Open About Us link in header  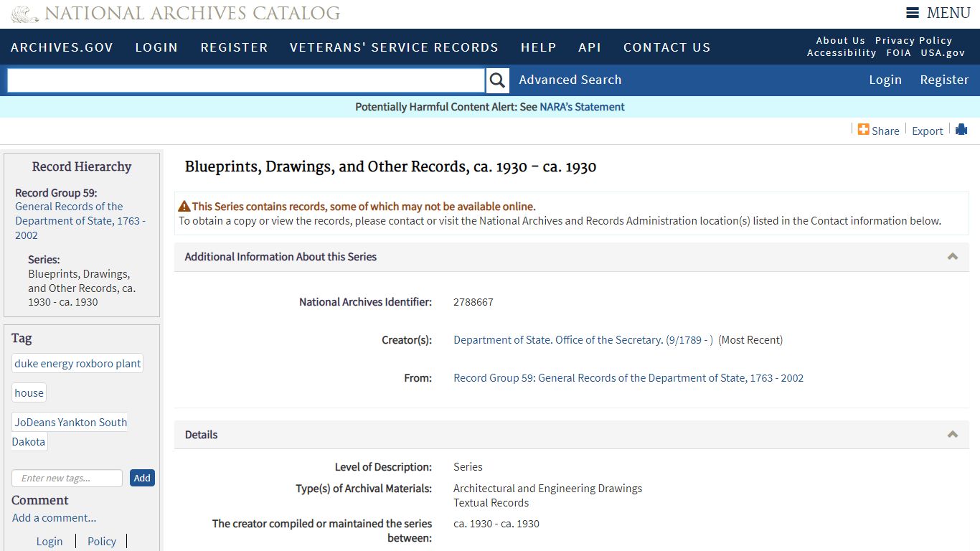coord(841,41)
